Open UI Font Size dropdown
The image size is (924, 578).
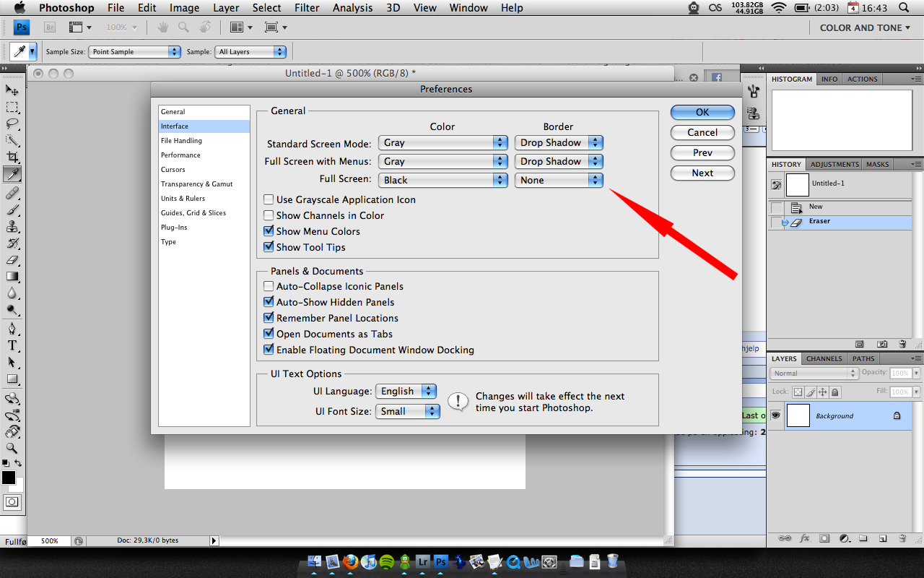pyautogui.click(x=408, y=411)
